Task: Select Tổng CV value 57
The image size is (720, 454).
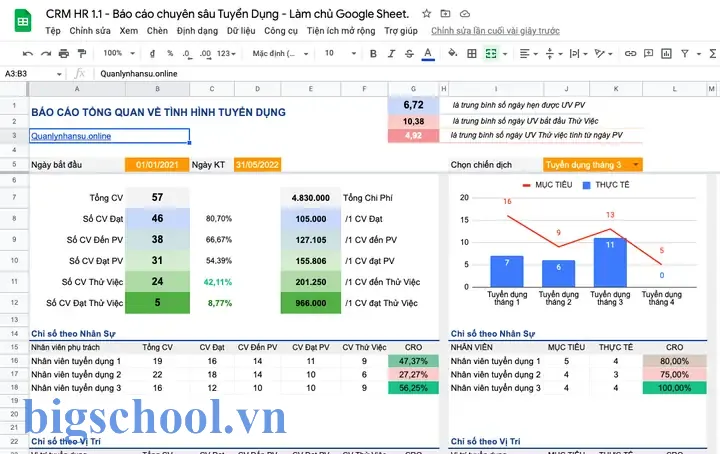Action: point(157,197)
